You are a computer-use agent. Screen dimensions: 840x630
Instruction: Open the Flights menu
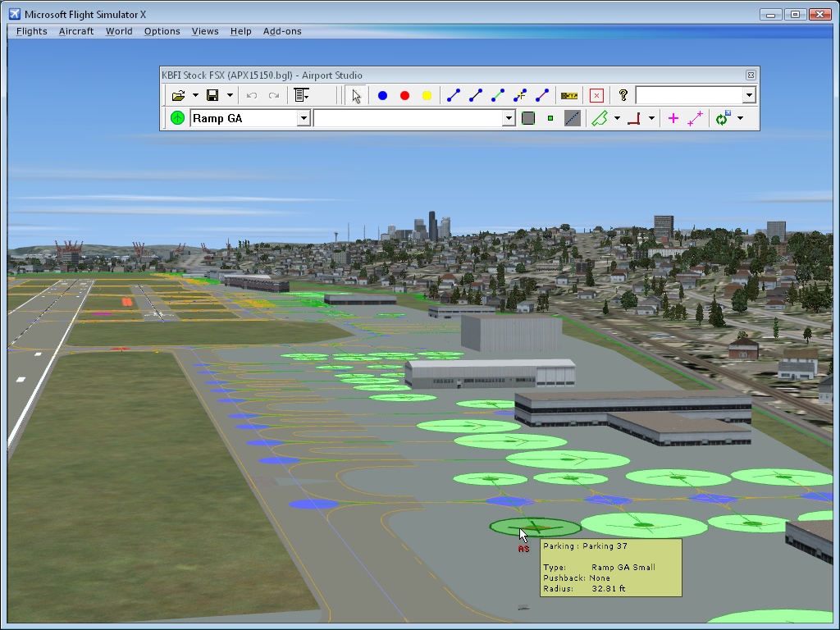(x=32, y=31)
